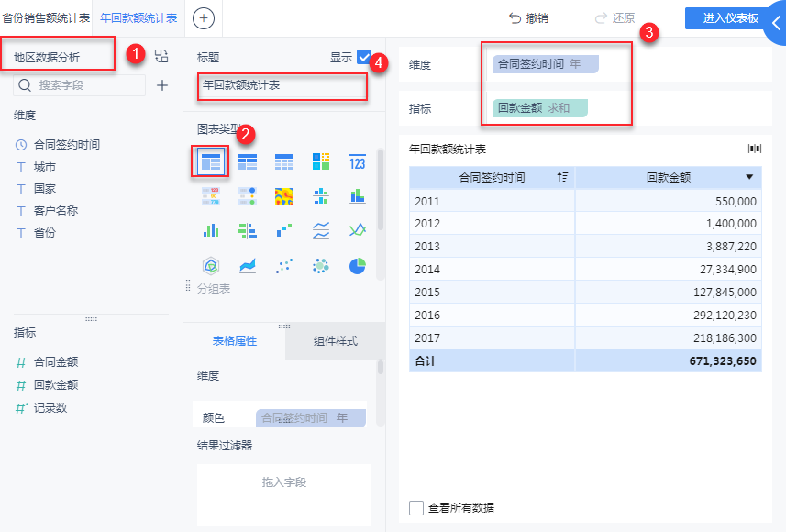
Task: Select the dot-indicator table chart type
Action: point(247,196)
